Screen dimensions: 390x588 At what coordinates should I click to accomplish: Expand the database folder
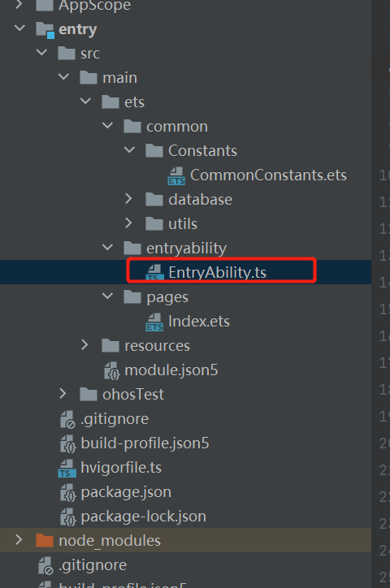click(128, 199)
